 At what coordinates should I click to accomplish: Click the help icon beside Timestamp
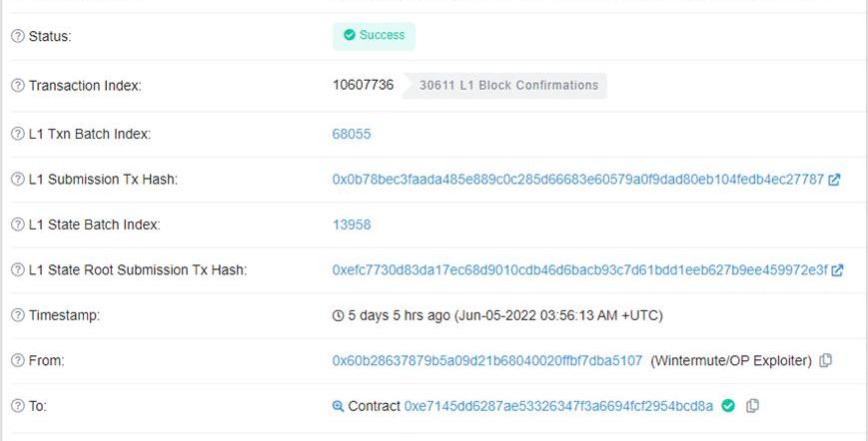tap(18, 315)
